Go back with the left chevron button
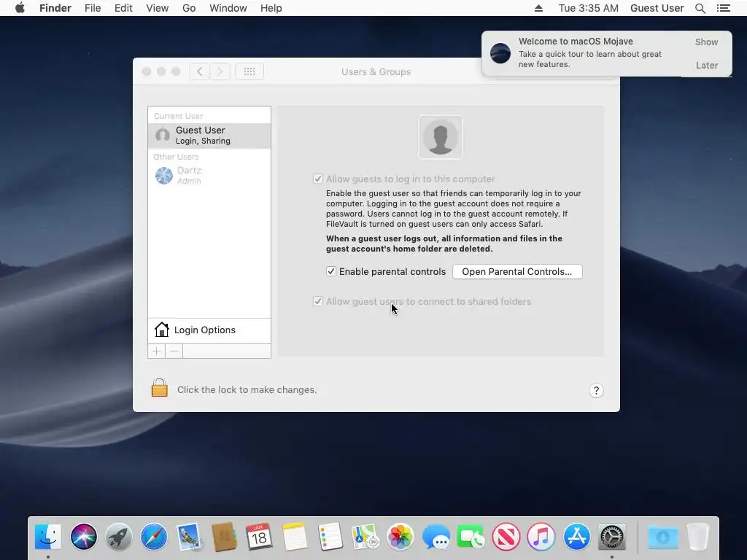Image resolution: width=747 pixels, height=560 pixels. tap(200, 71)
